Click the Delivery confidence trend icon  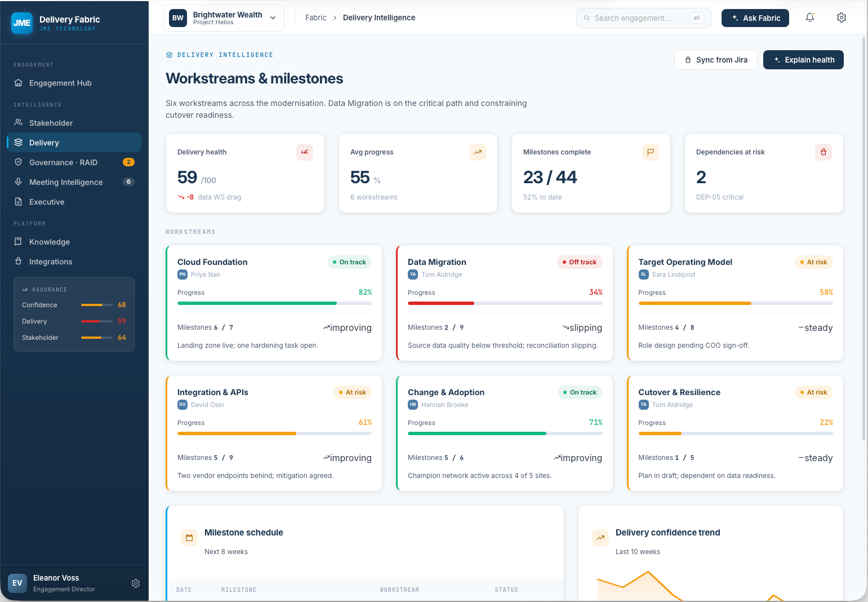tap(600, 538)
